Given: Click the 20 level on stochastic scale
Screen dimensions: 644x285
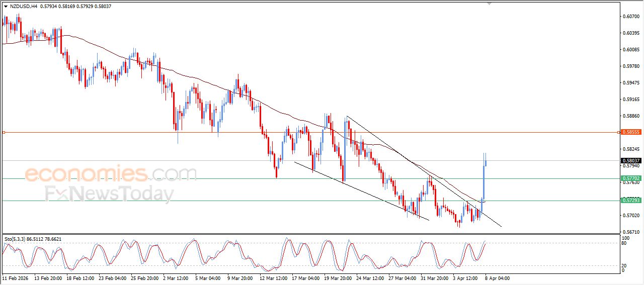Looking at the screenshot, I should [624, 265].
